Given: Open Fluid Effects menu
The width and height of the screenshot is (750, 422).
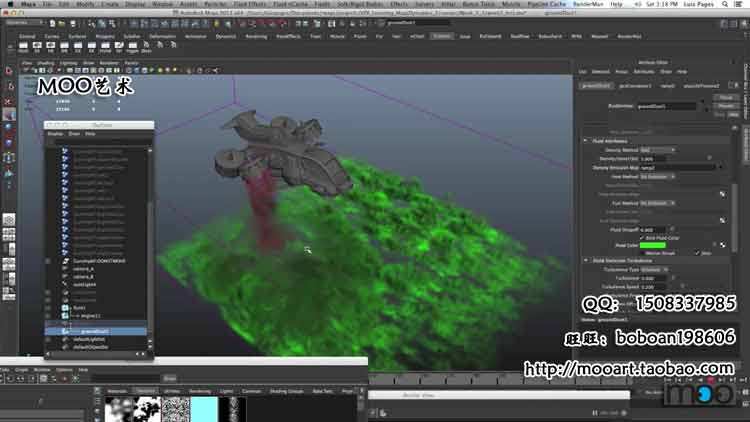Looking at the screenshot, I should [x=250, y=4].
